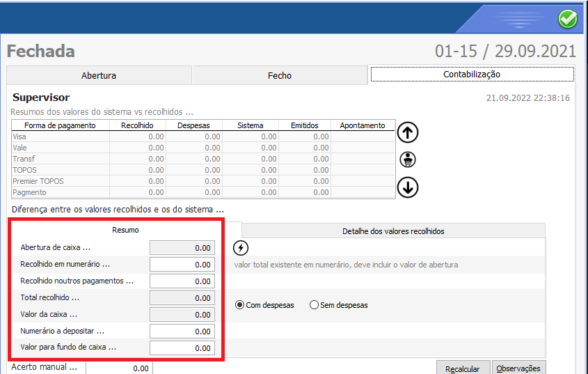
Task: Select the Com despesas radio option
Action: point(240,305)
